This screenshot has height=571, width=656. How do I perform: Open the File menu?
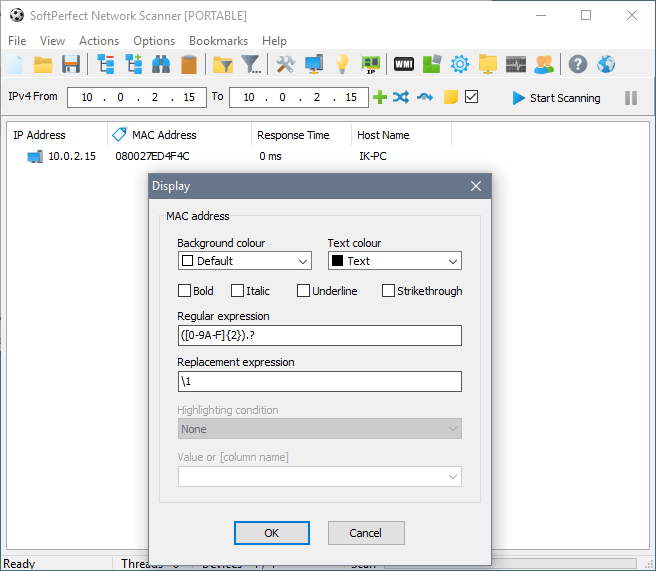17,41
